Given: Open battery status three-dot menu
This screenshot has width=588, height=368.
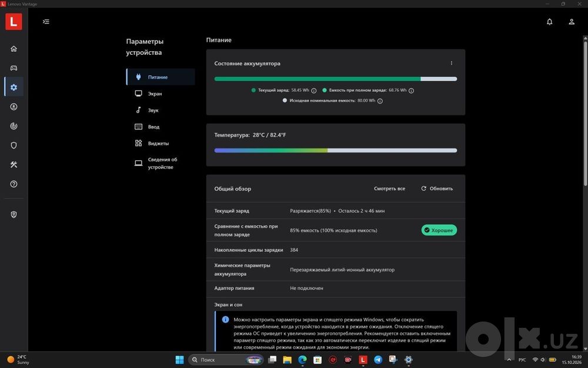Looking at the screenshot, I should point(452,63).
